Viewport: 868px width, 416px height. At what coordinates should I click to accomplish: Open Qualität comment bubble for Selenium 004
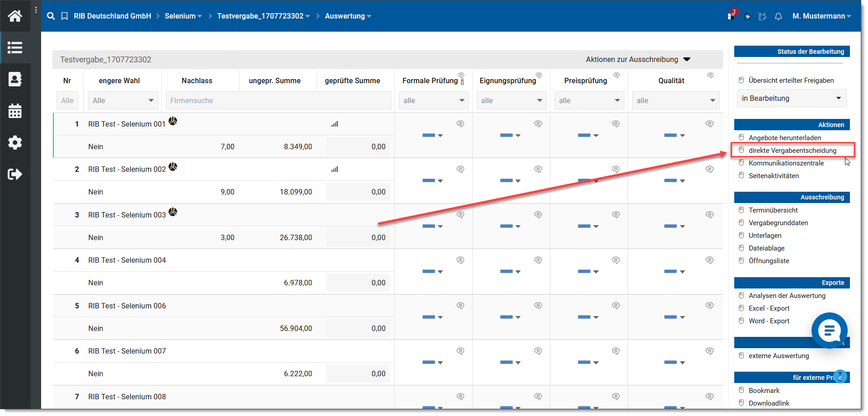pyautogui.click(x=710, y=260)
